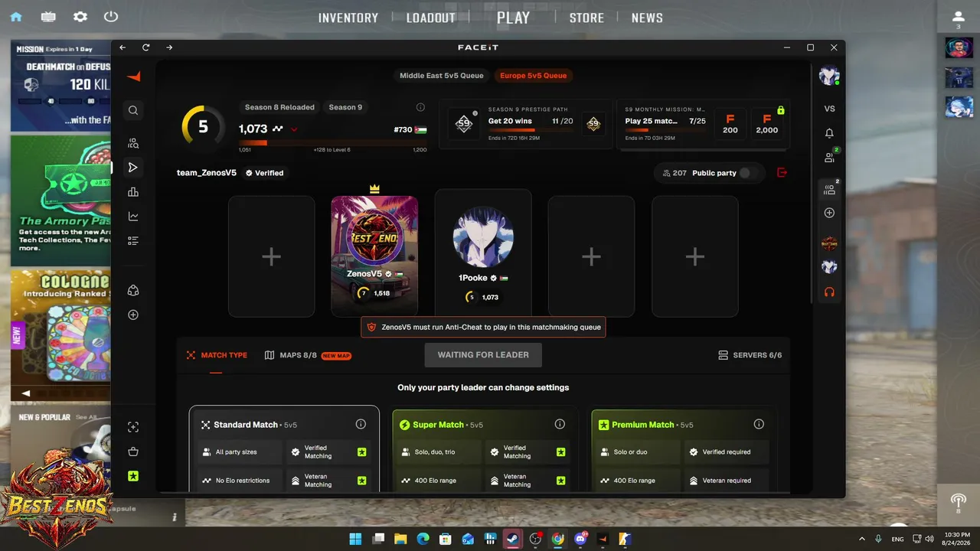The height and width of the screenshot is (551, 980).
Task: Click the season info icon near Season 9
Action: pyautogui.click(x=420, y=107)
